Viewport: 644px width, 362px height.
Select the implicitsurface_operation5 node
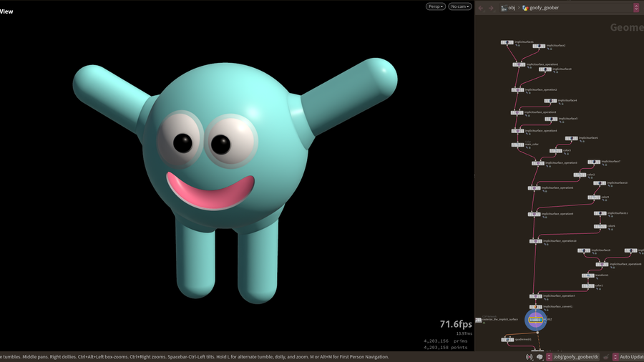coord(538,163)
